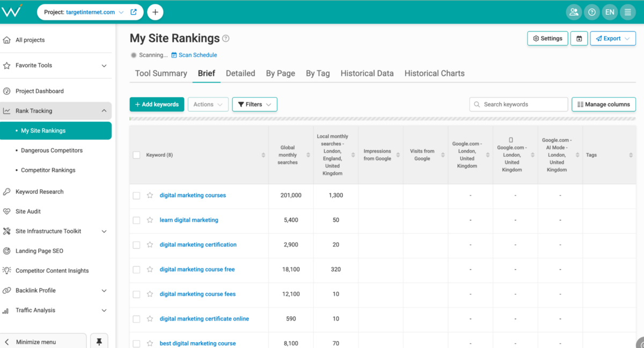Open the Actions dropdown
The height and width of the screenshot is (348, 644).
(x=208, y=104)
